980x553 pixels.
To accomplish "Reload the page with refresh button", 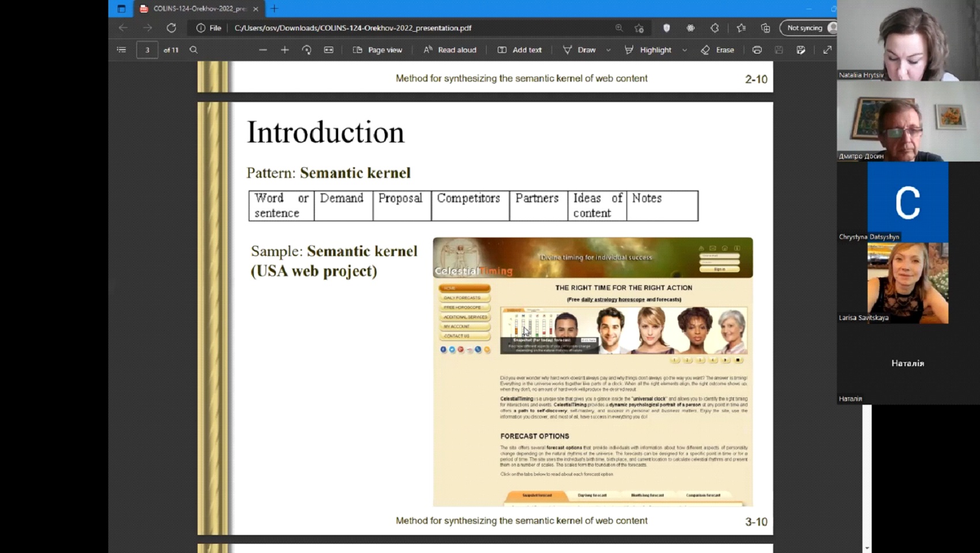I will point(171,28).
